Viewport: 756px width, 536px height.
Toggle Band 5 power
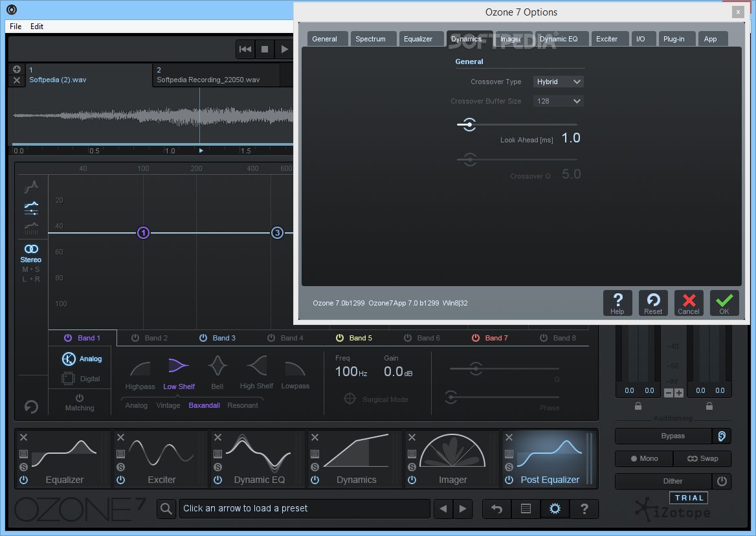(x=340, y=338)
